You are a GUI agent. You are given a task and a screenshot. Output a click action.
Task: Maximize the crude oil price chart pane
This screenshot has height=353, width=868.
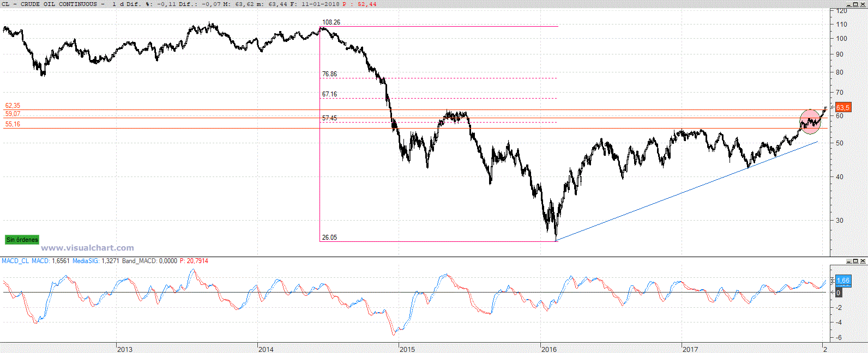click(856, 4)
